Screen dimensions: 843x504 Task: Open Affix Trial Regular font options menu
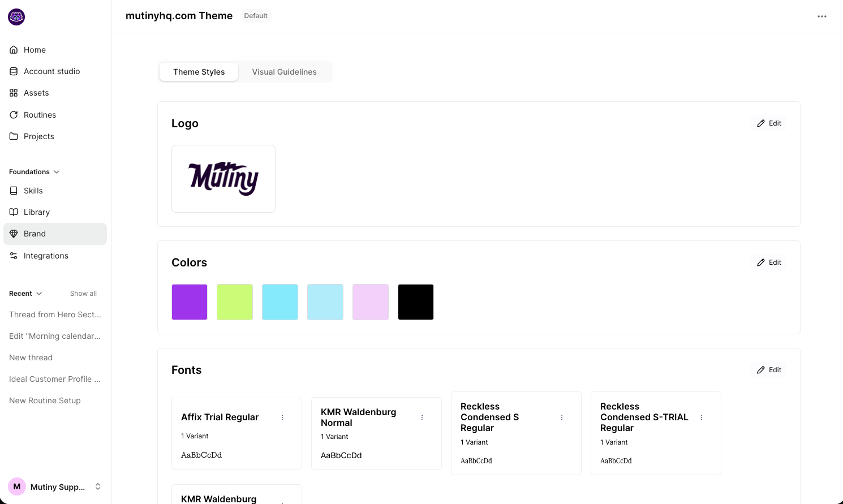click(282, 417)
